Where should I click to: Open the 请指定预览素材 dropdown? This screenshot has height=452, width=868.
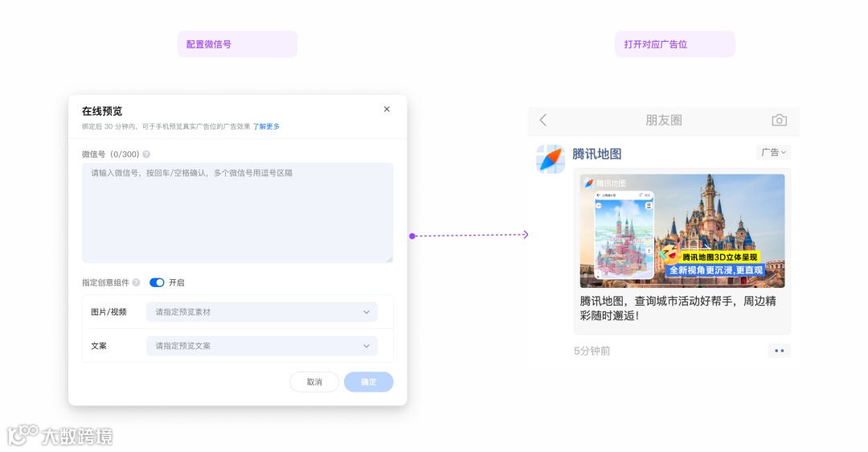tap(262, 312)
